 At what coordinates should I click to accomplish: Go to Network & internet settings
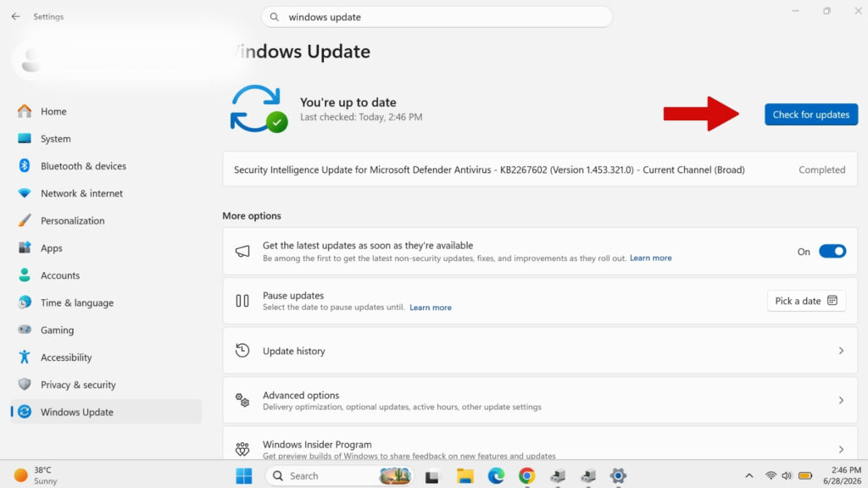coord(106,193)
